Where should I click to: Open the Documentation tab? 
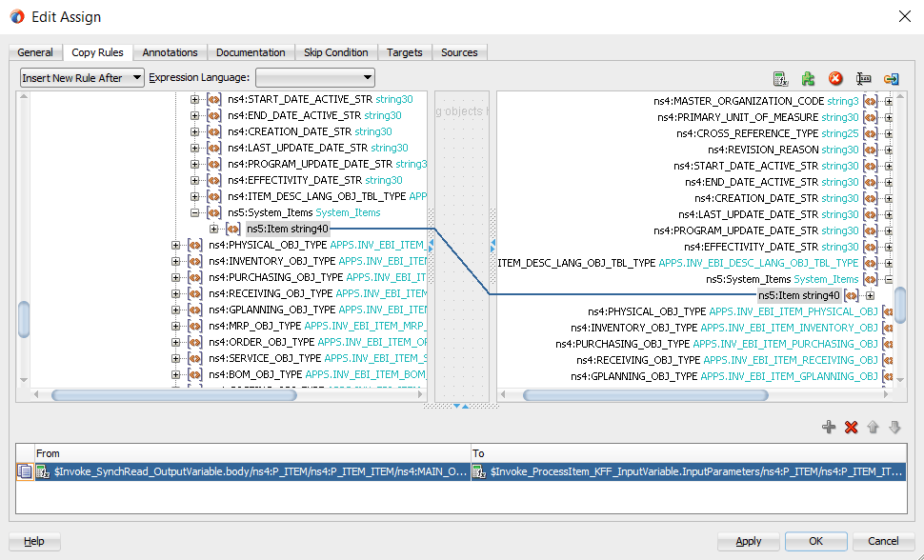(x=251, y=52)
